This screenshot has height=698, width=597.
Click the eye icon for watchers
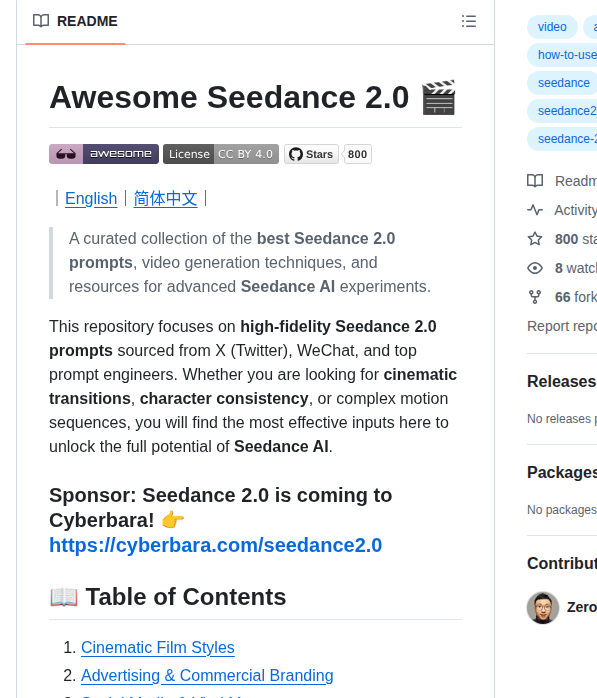click(535, 268)
